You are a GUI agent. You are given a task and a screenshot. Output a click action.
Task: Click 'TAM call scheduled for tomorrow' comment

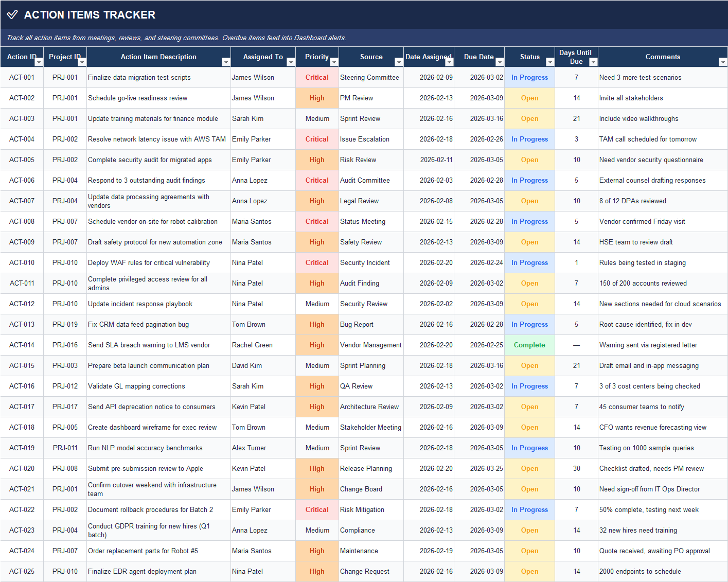(x=663, y=139)
